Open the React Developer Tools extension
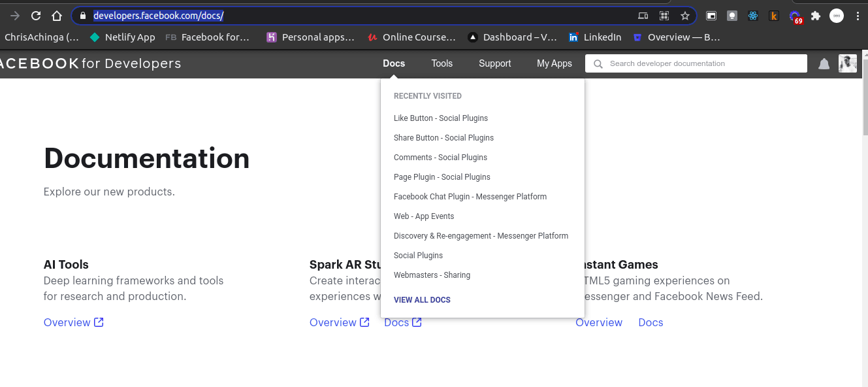Screen dimensions: 868x387 (753, 16)
